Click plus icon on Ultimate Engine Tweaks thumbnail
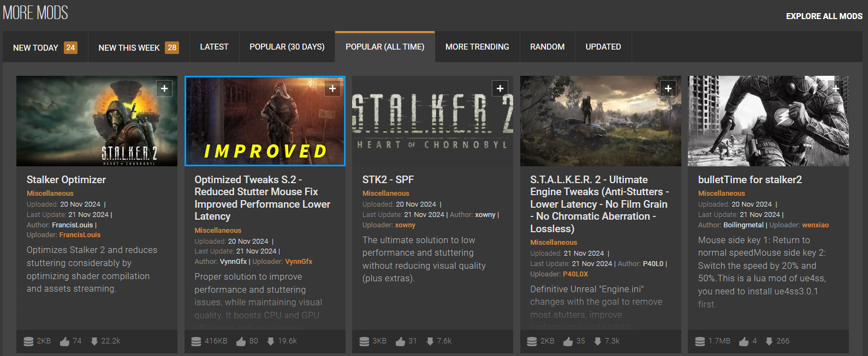The height and width of the screenshot is (356, 868). (668, 88)
